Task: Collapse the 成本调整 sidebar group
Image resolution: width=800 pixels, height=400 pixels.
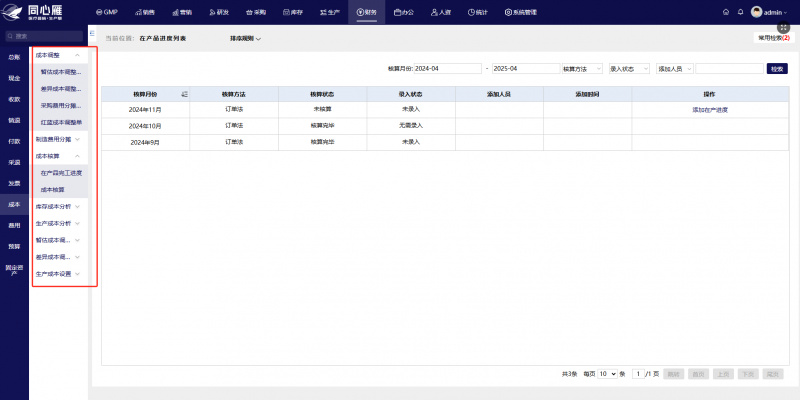Action: coord(58,55)
